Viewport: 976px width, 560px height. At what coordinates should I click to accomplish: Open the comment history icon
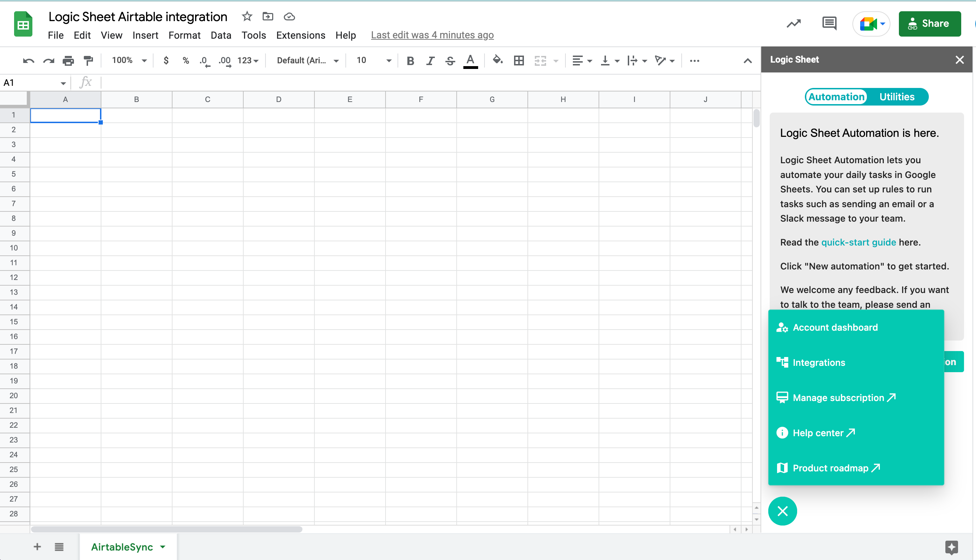(x=829, y=24)
